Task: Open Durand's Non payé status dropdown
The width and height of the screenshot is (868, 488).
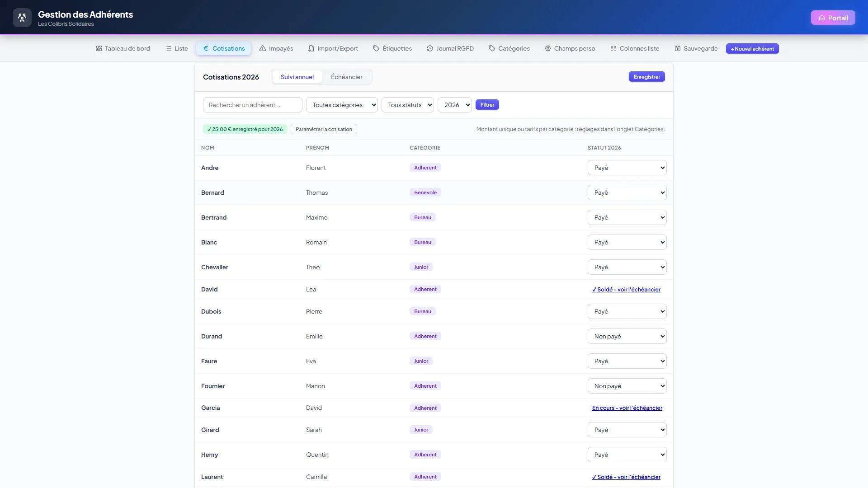Action: click(x=627, y=336)
